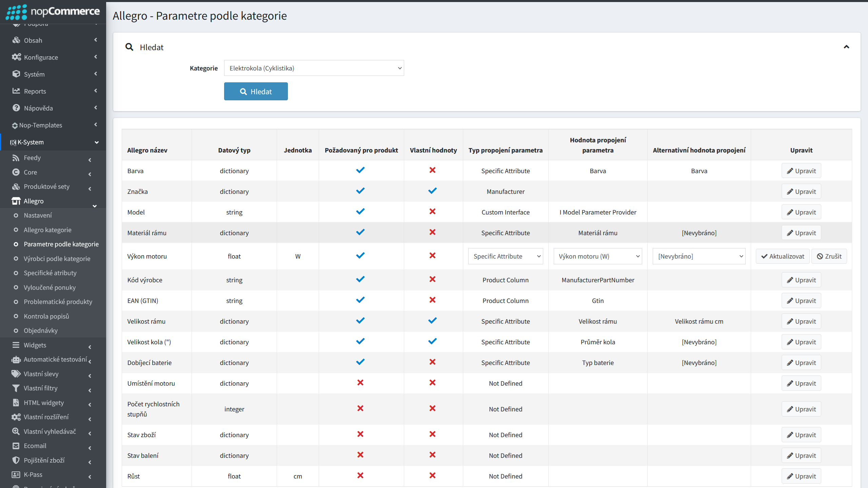Click the Vlastní filtry funnel icon
Image resolution: width=868 pixels, height=488 pixels.
16,388
